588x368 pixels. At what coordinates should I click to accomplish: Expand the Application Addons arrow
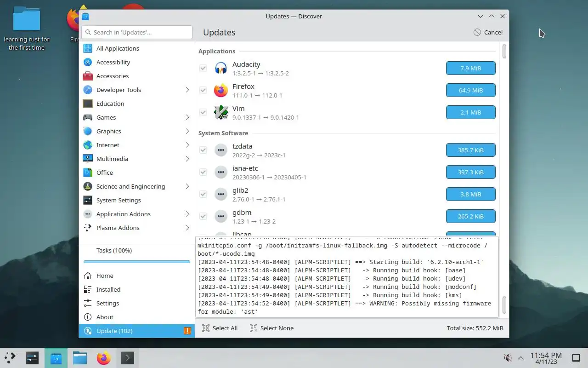pos(187,214)
